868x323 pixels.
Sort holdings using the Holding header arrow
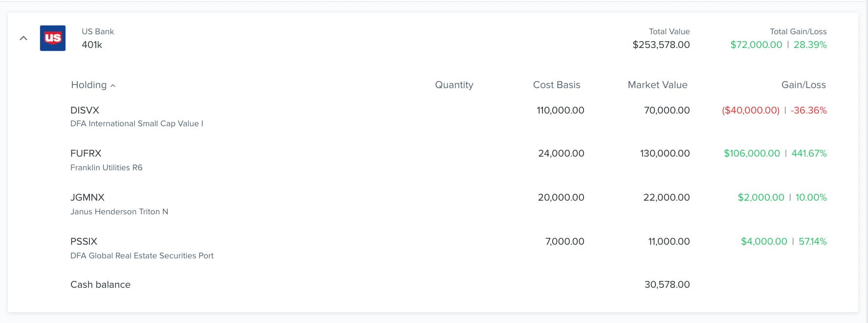[113, 86]
